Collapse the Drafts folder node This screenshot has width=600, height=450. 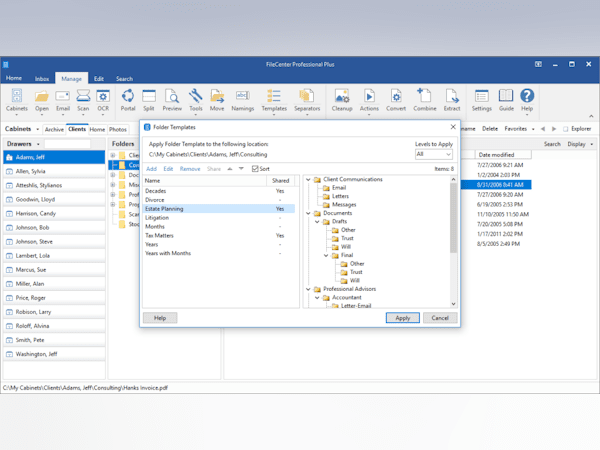tap(318, 222)
